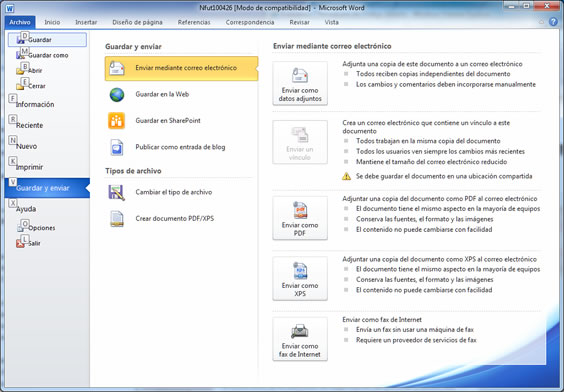Choose Cerrar from the backstage menu
Viewport: 564px width, 392px height.
(47, 86)
